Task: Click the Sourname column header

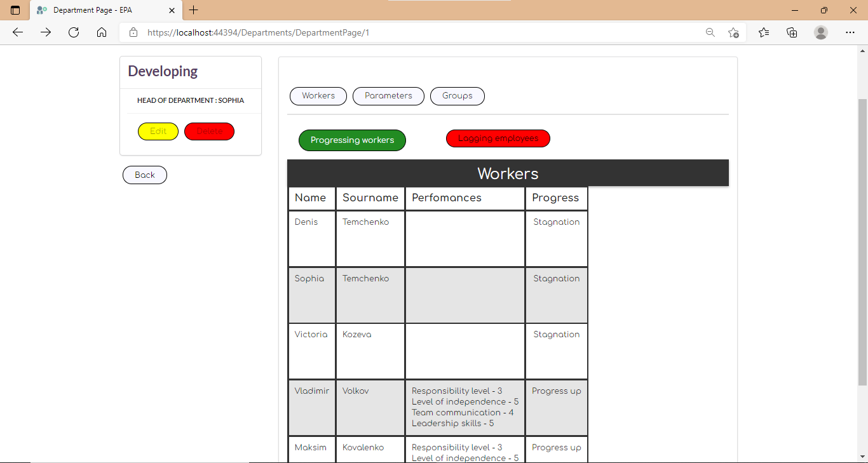Action: tap(370, 198)
